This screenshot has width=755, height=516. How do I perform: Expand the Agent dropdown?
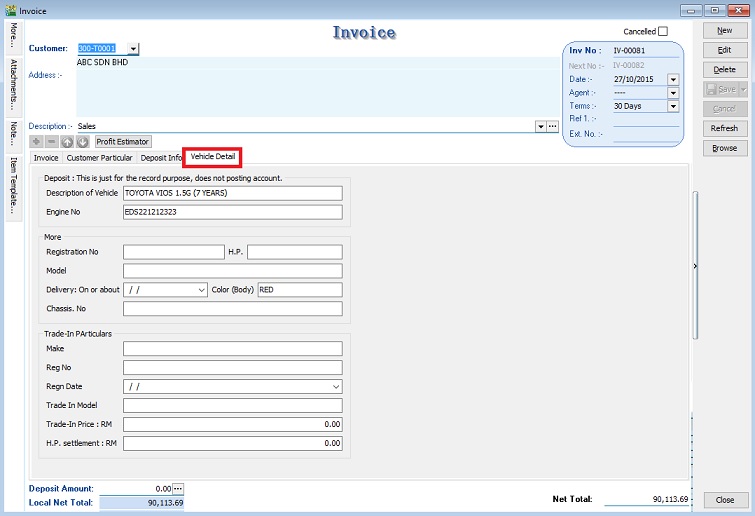click(x=673, y=93)
